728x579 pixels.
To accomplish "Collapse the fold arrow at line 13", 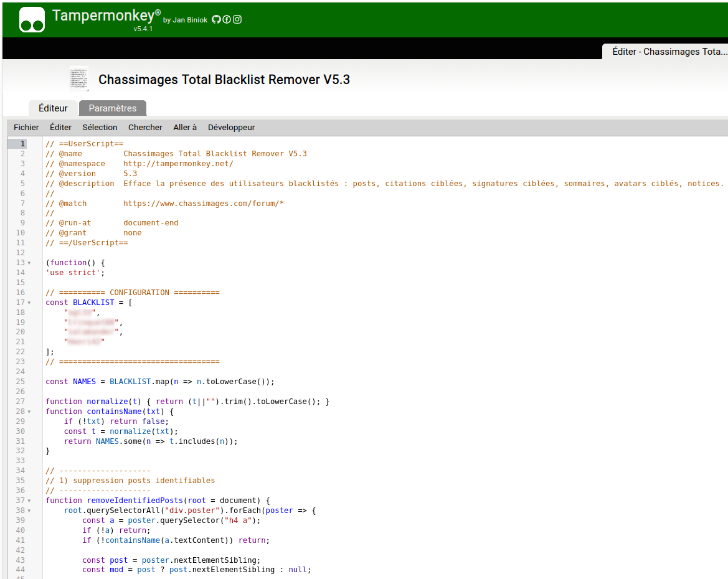I will point(29,263).
